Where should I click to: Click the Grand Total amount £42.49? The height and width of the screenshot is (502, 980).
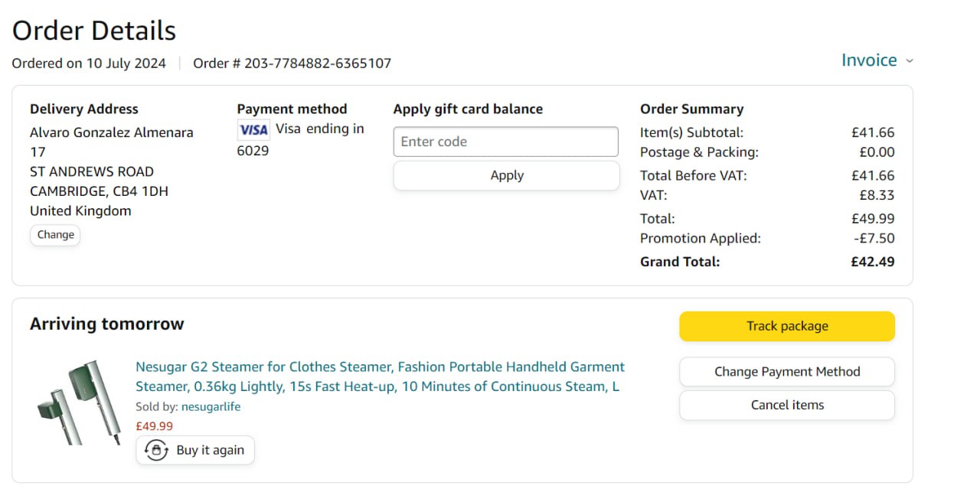coord(872,262)
